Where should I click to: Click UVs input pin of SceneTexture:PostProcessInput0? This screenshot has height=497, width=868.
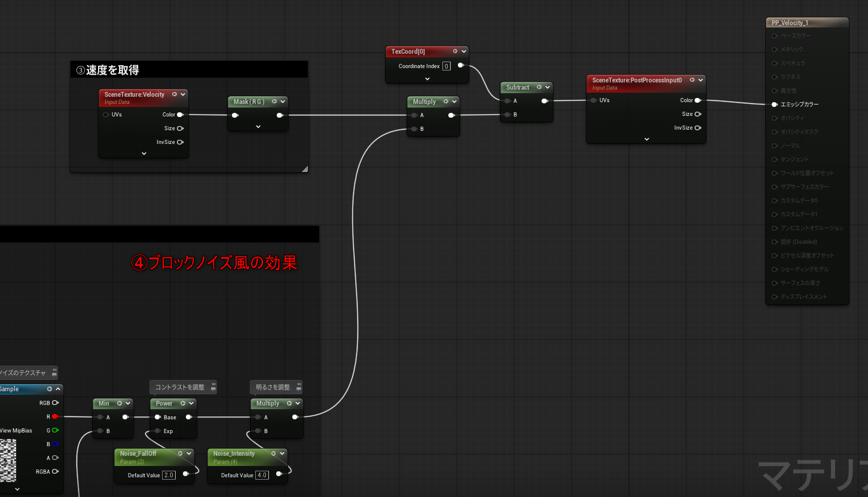pyautogui.click(x=594, y=100)
